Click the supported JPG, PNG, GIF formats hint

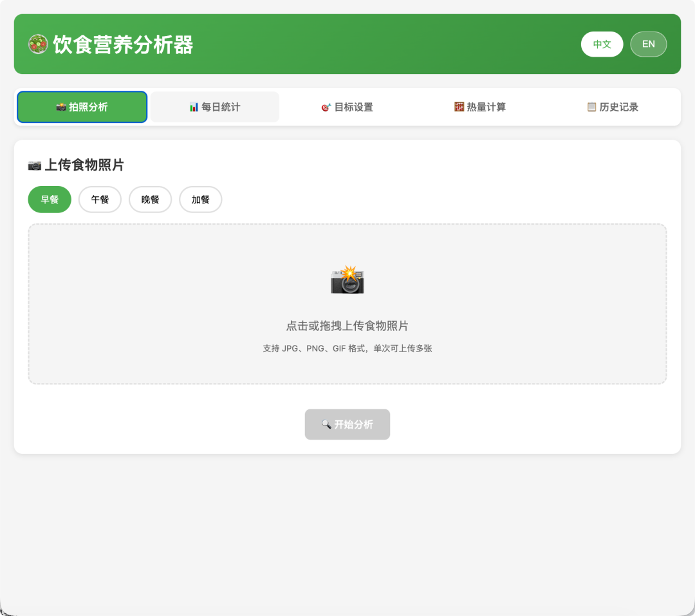click(x=347, y=348)
